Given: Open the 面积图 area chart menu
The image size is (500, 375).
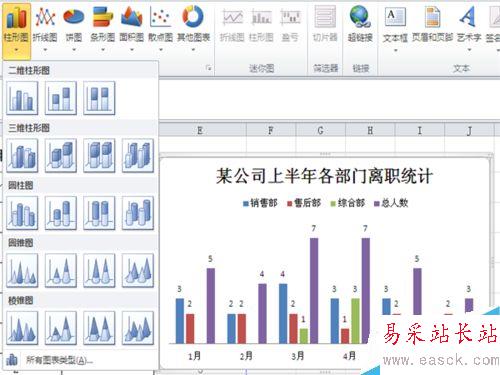Looking at the screenshot, I should [x=132, y=29].
